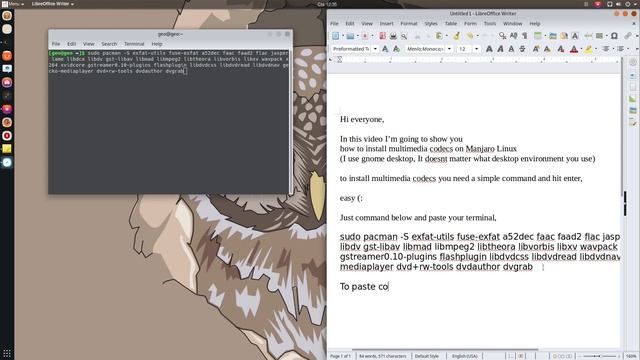Toggle formatting marks pilcrow icon
640x360 pixels.
(524, 36)
